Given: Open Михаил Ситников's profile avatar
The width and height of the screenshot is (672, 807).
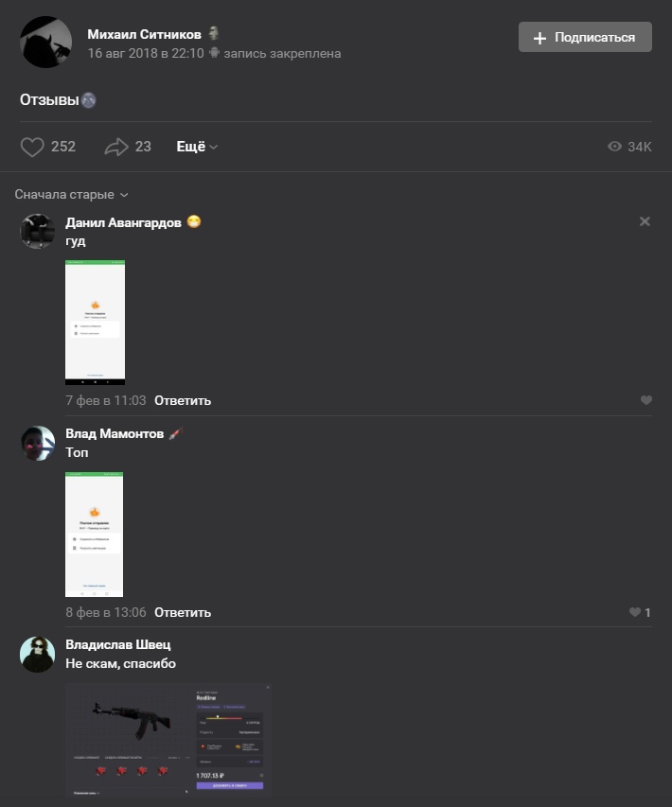Looking at the screenshot, I should pyautogui.click(x=45, y=43).
